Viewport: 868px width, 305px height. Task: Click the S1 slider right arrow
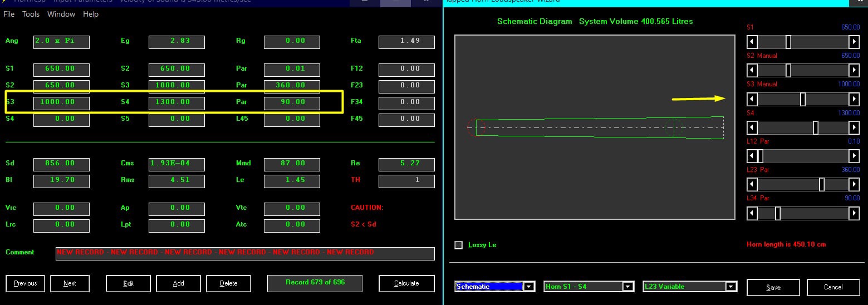point(854,42)
